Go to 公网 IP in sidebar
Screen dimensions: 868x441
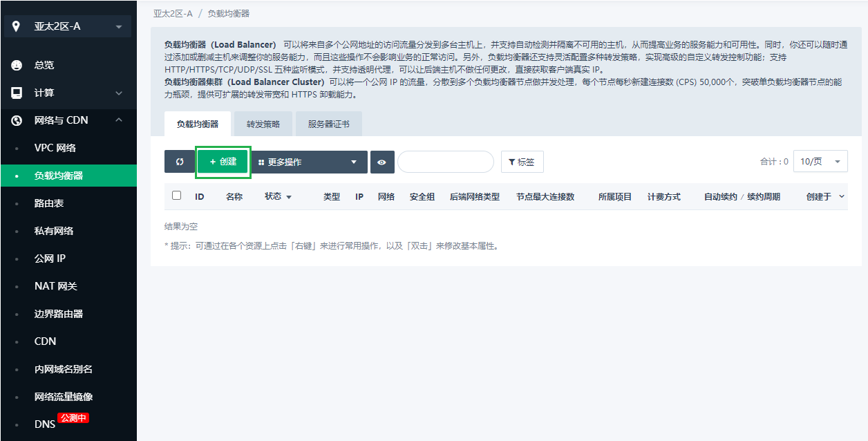click(x=50, y=259)
